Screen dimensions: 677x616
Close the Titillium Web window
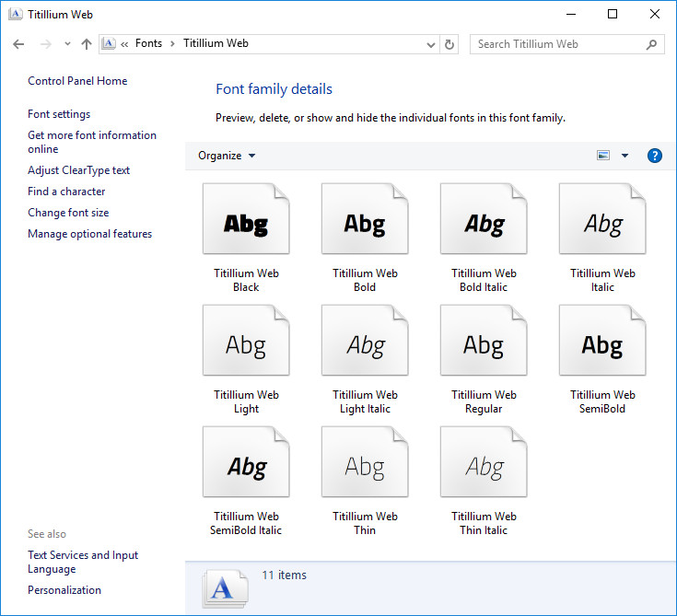tap(655, 14)
